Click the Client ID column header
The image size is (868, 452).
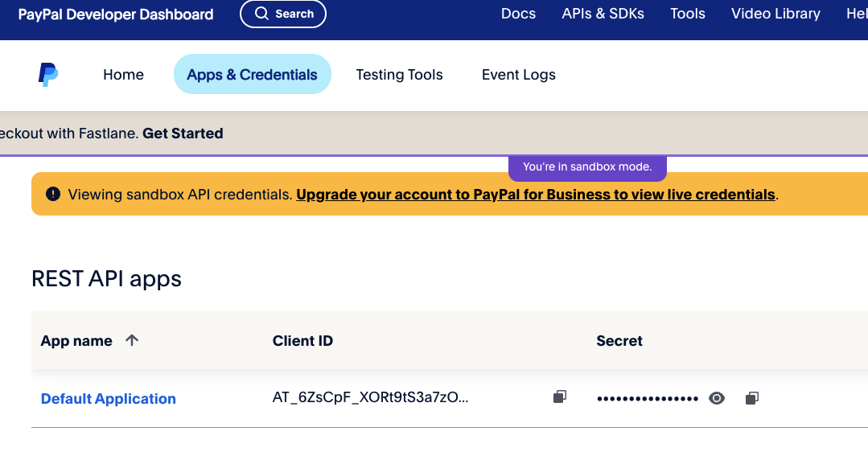(x=302, y=341)
